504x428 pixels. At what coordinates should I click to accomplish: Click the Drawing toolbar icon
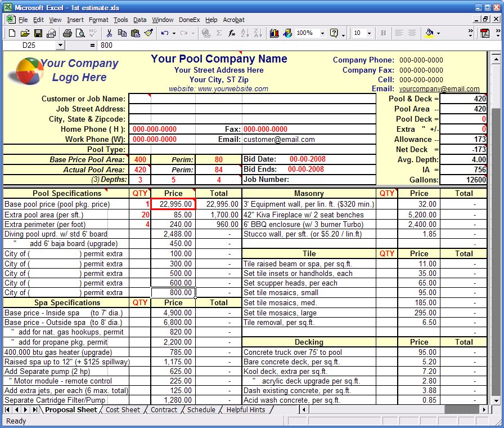pyautogui.click(x=287, y=33)
